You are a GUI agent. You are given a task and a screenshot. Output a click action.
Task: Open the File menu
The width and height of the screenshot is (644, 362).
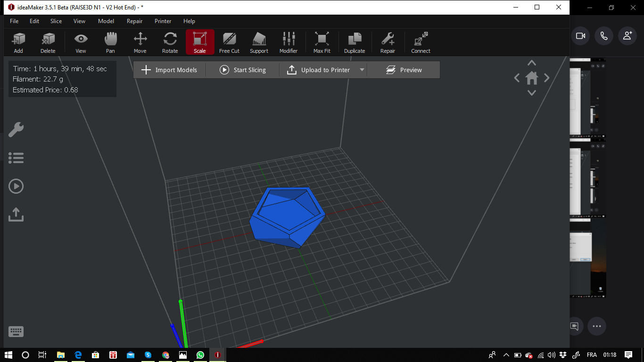pyautogui.click(x=14, y=21)
